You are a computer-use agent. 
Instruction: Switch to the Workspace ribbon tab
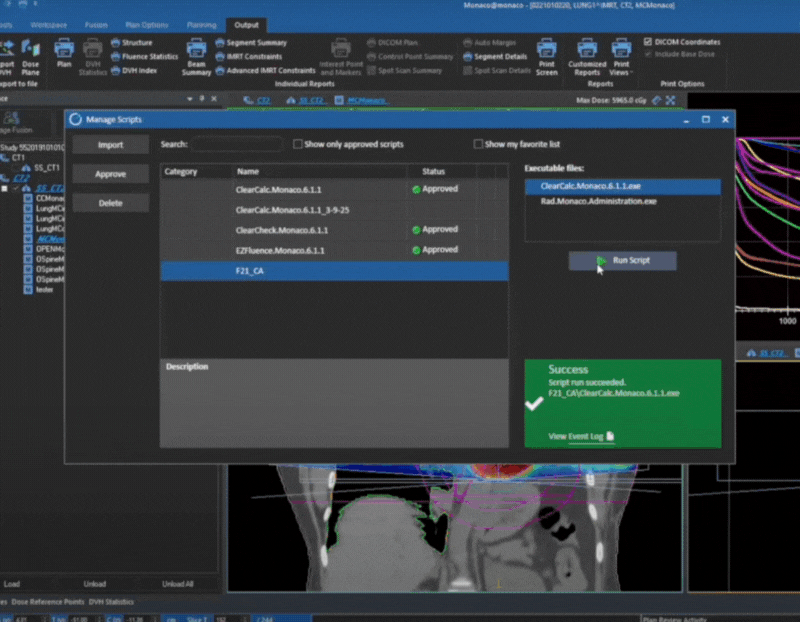[48, 25]
